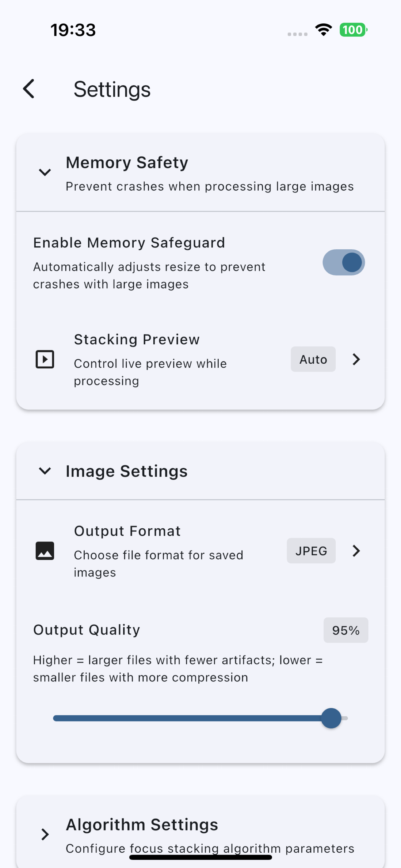Select the Output Format row title
Viewport: 401px width, 868px height.
click(x=127, y=531)
